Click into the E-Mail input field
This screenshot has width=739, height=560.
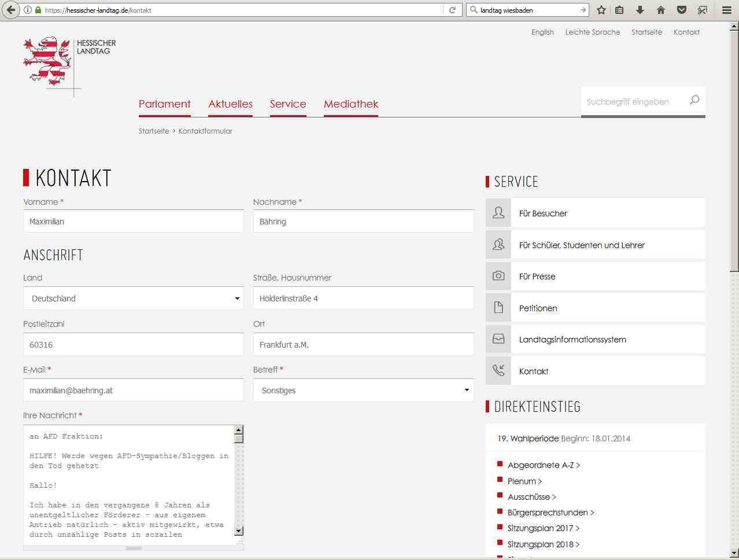tap(133, 390)
